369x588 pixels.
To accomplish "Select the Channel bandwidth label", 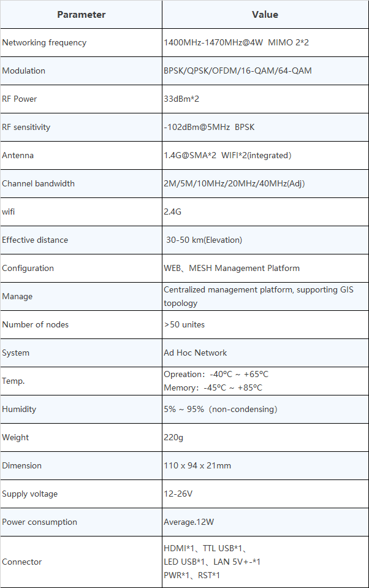I will tap(38, 184).
